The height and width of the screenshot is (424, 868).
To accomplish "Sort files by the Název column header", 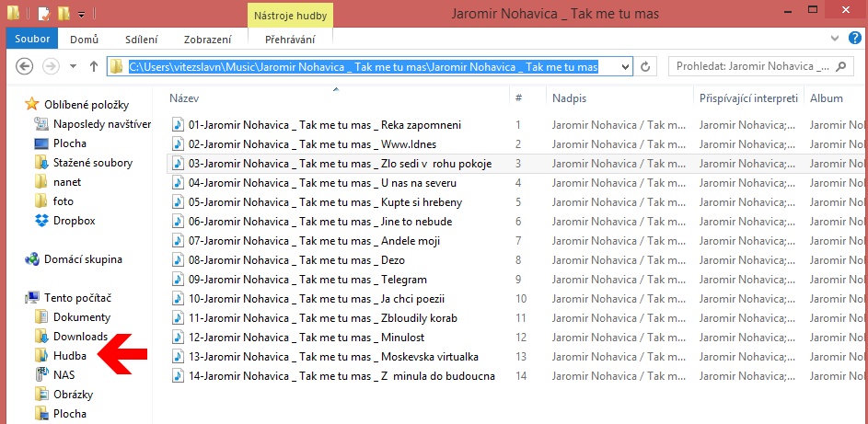I will click(x=184, y=97).
